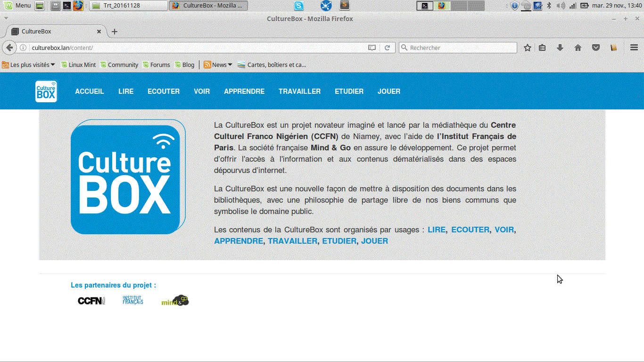Follow the LIRE link in the paragraph
The image size is (644, 362).
pos(437,230)
